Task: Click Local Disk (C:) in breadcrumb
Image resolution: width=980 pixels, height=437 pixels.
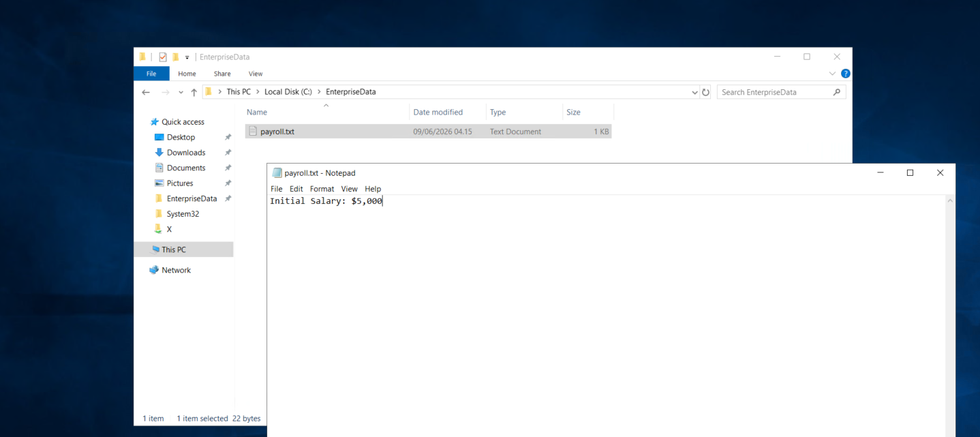Action: pos(288,91)
